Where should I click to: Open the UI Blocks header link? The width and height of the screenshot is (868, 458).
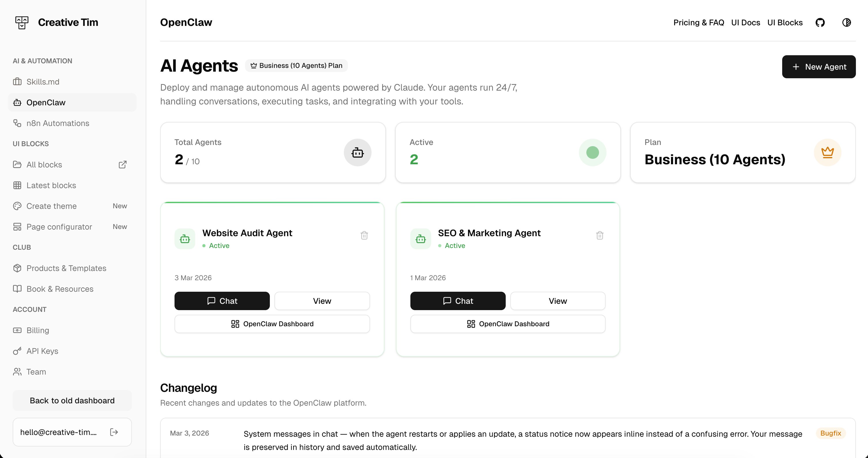tap(785, 22)
